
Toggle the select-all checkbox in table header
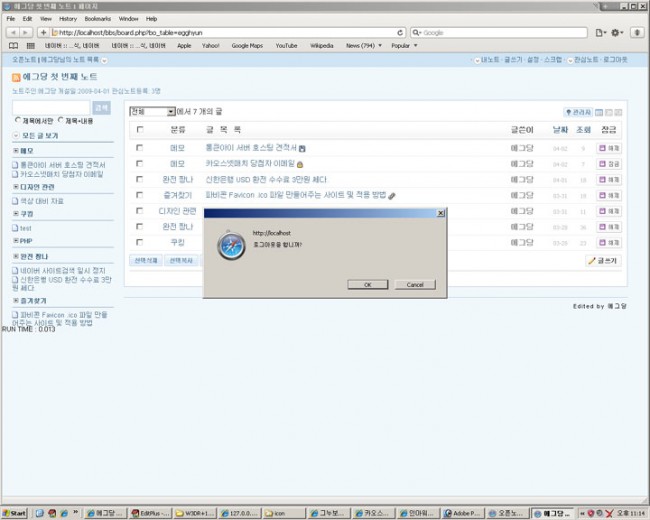click(x=140, y=129)
